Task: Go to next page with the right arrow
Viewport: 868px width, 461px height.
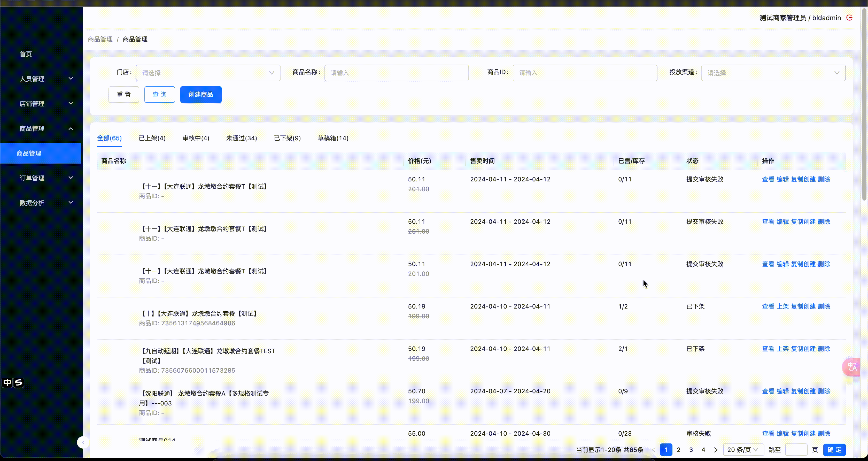Action: [716, 450]
